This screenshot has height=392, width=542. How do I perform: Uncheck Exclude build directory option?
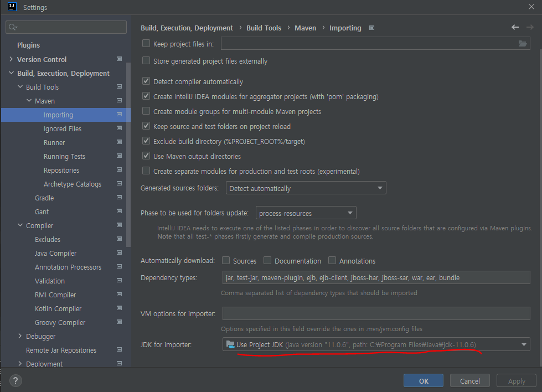point(146,141)
